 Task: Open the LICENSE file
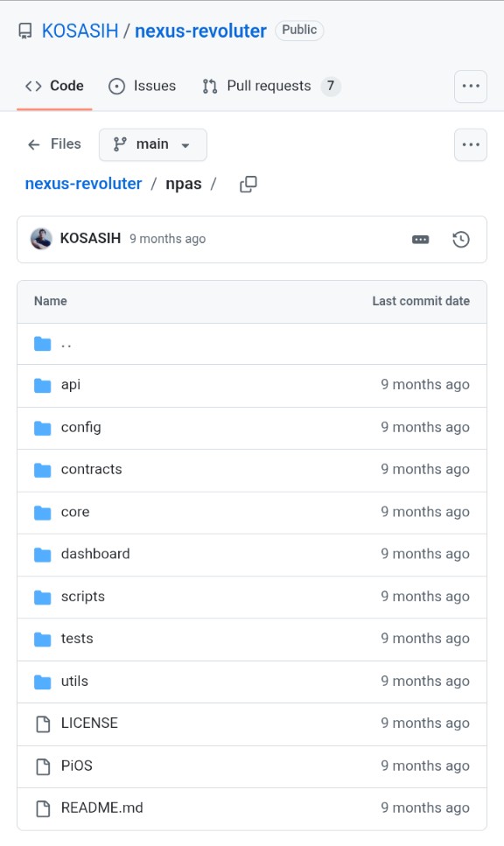(89, 723)
